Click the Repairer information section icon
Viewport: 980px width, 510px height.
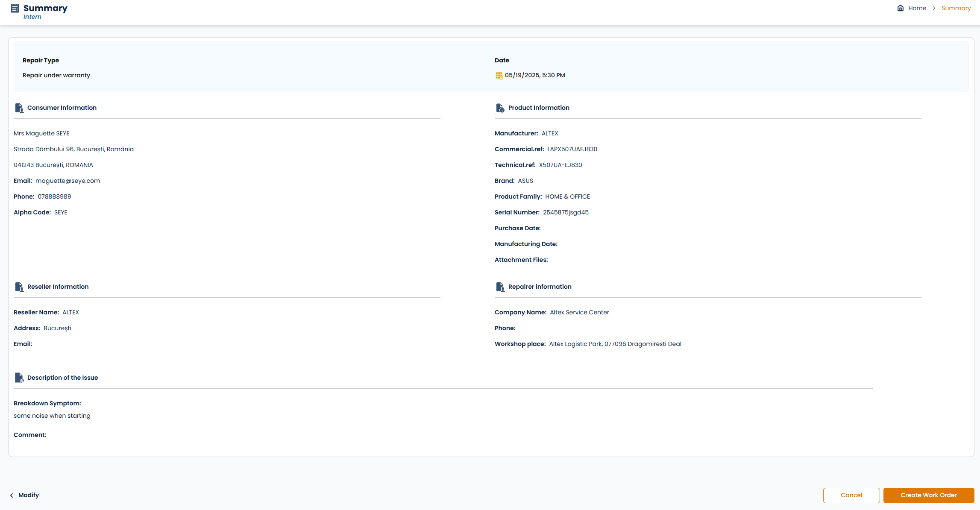(500, 287)
